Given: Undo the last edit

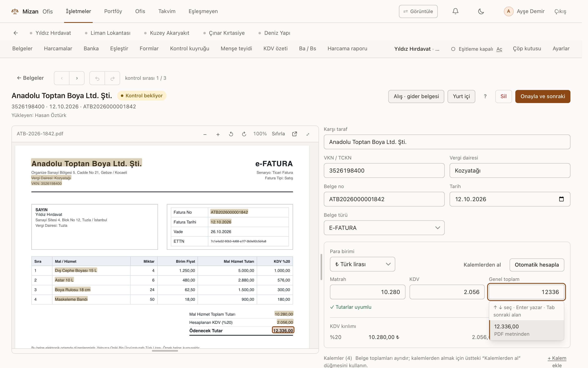Looking at the screenshot, I should click(97, 78).
